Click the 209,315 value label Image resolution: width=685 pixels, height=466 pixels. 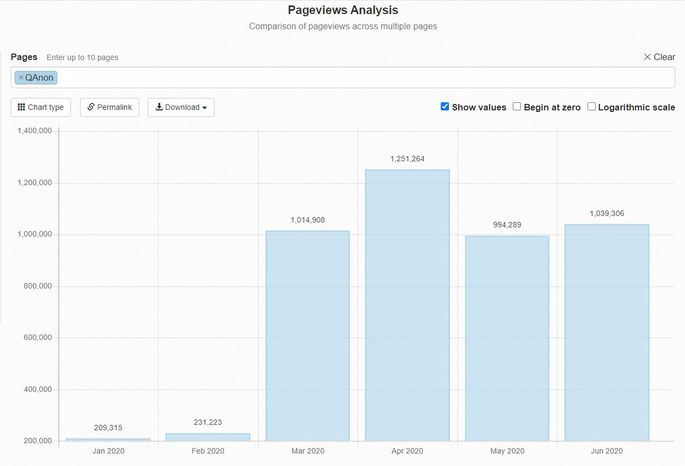[108, 428]
